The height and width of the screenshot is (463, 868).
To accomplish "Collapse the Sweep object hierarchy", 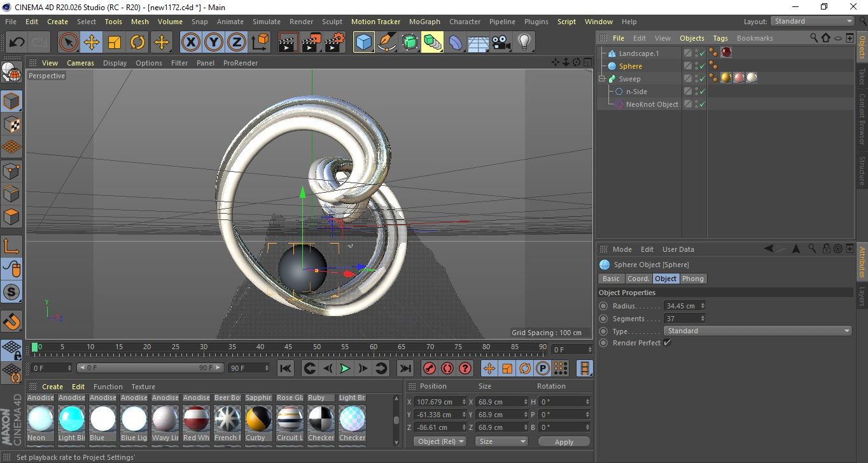I will (x=602, y=79).
